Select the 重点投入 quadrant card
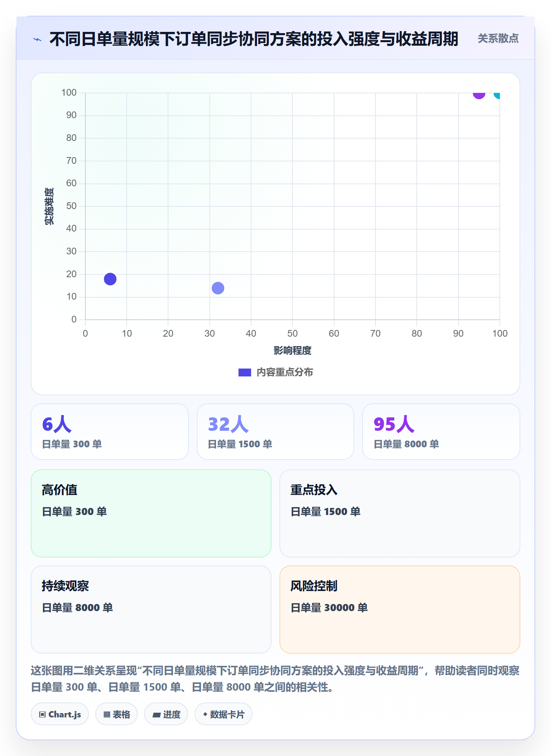 (400, 513)
